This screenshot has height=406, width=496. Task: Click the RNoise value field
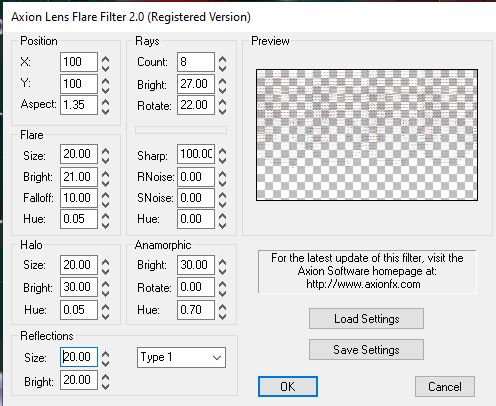196,177
